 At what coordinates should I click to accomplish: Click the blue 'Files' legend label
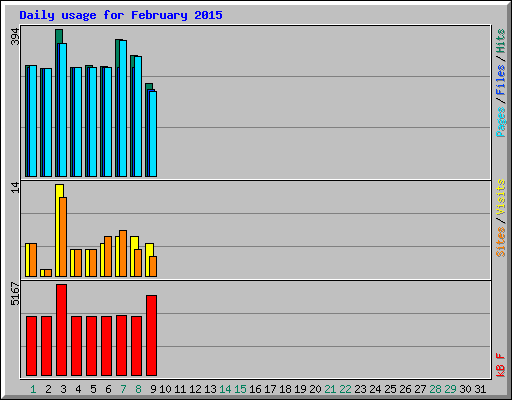coord(501,79)
